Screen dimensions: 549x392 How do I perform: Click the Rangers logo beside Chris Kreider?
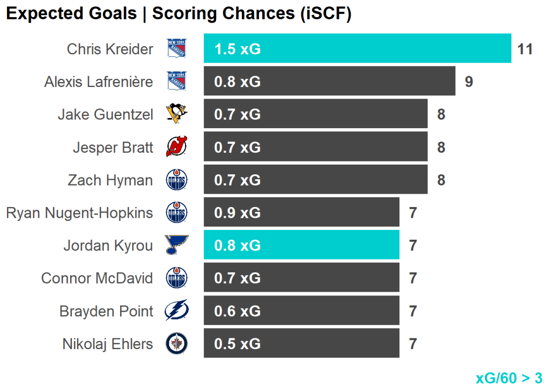[176, 49]
